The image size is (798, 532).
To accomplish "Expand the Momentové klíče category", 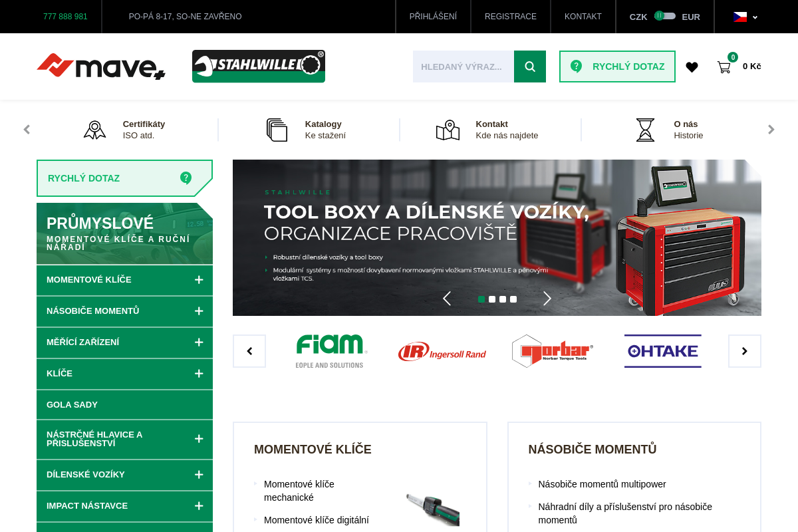I will pyautogui.click(x=199, y=280).
